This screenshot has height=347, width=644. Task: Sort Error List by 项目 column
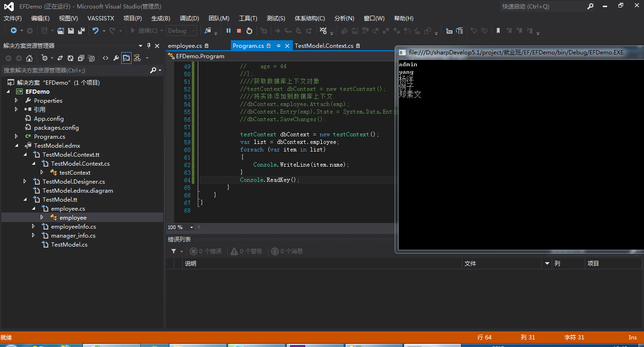[613, 263]
